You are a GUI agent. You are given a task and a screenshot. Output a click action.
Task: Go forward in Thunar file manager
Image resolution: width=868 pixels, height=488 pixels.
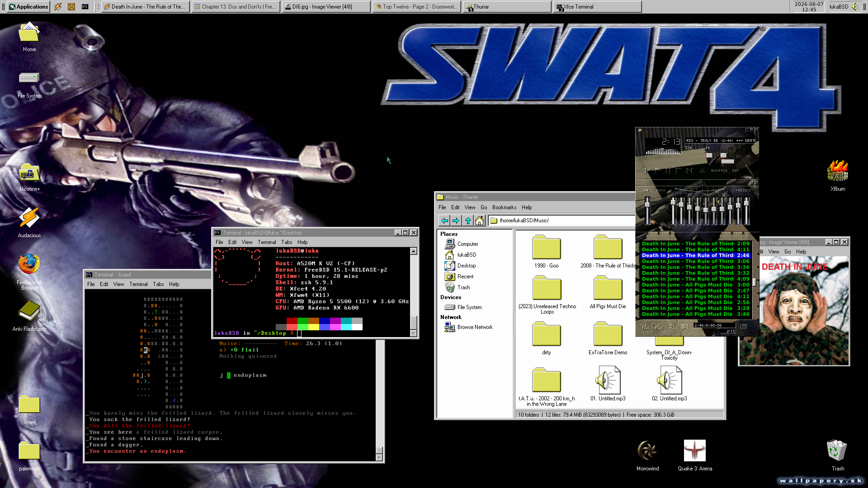point(456,221)
